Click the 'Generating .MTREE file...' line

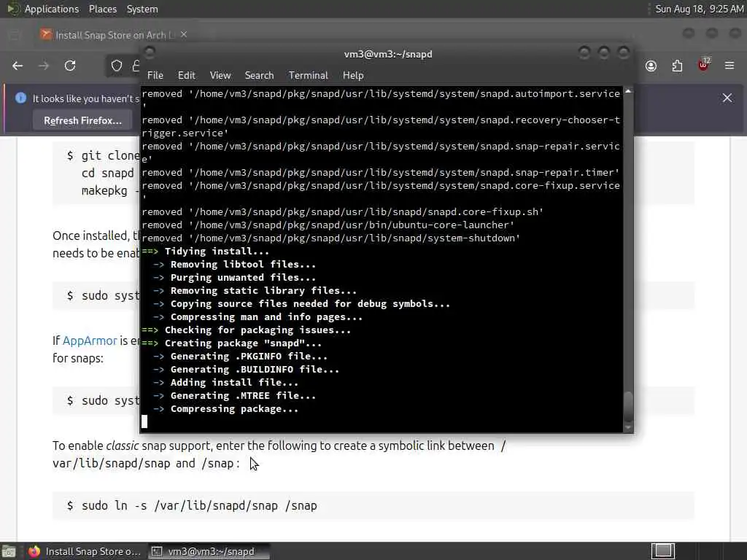pos(243,395)
